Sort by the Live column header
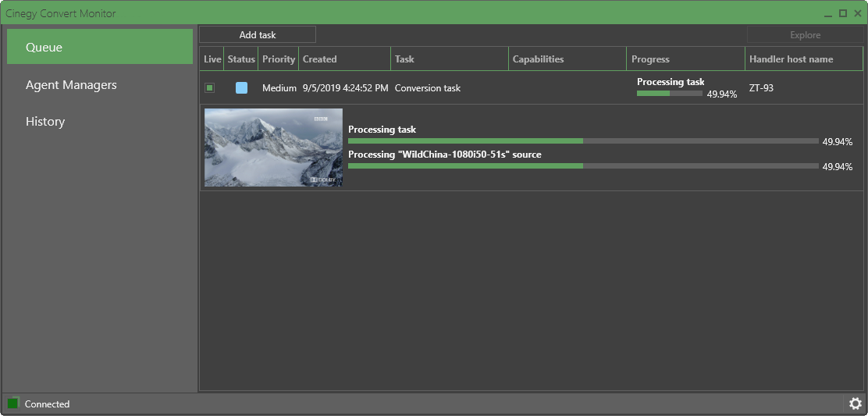Image resolution: width=868 pixels, height=416 pixels. click(x=212, y=59)
